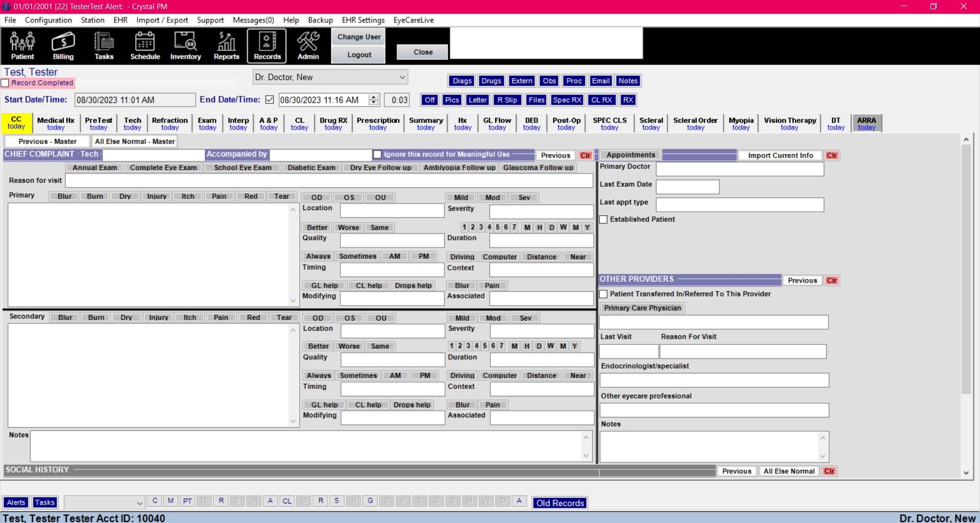Screen dimensions: 980x523
Task: Select the Records module icon
Action: click(x=267, y=46)
